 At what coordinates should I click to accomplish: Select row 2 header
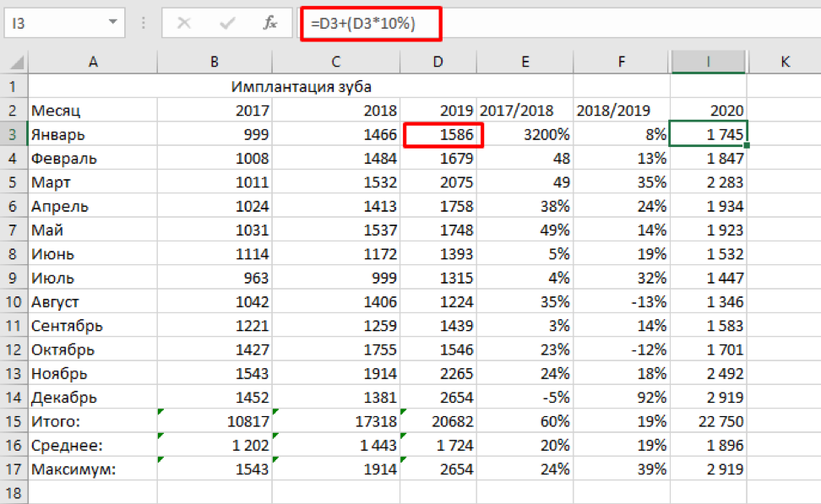pos(14,111)
